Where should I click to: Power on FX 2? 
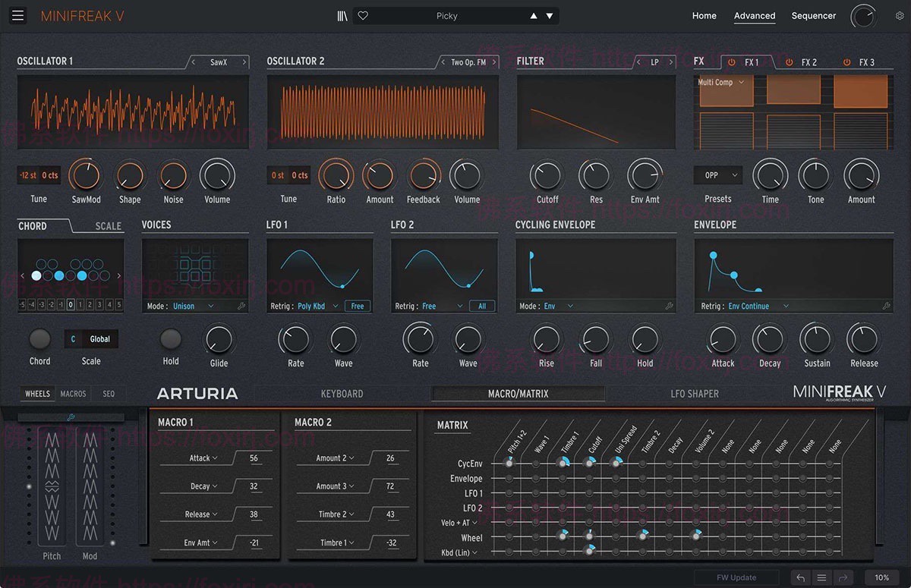coord(791,61)
